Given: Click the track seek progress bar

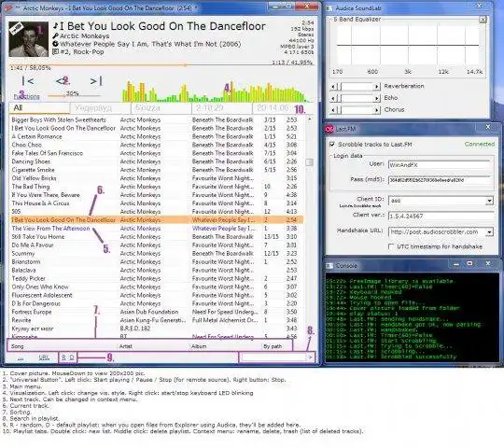Looking at the screenshot, I should click(x=161, y=65).
